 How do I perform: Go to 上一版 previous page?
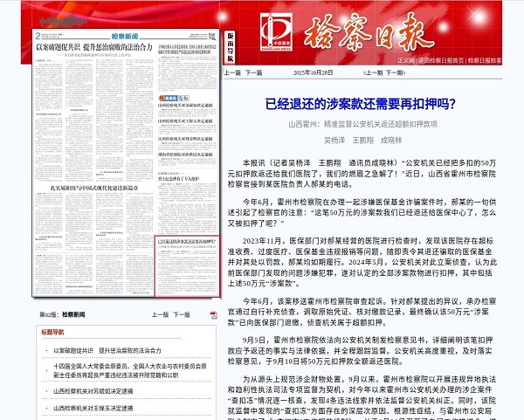(154, 313)
